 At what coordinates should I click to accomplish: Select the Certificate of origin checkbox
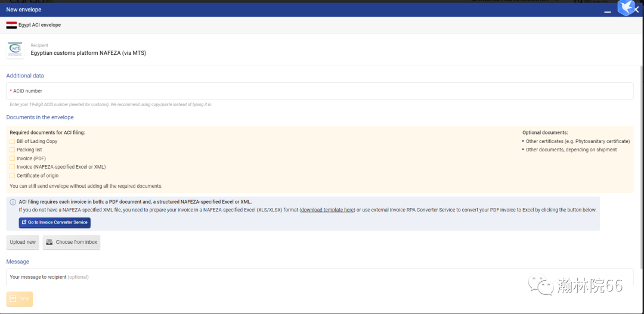coord(13,176)
